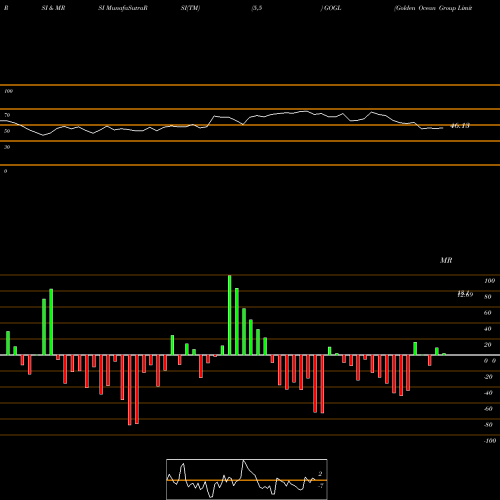The height and width of the screenshot is (500, 500).
Task: Click the SI MunafaSutraR header text
Action: [x=123, y=8]
